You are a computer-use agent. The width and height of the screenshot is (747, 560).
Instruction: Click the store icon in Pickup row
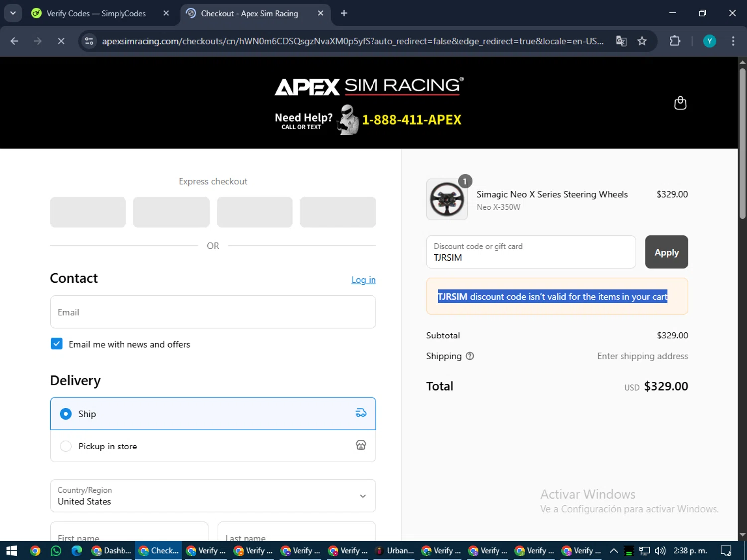tap(361, 445)
